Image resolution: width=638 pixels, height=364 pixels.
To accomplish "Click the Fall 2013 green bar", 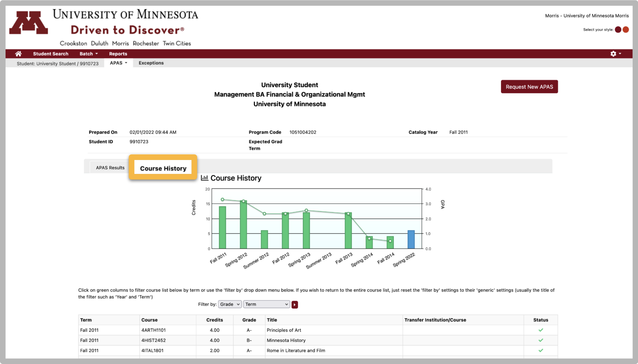I will click(x=348, y=230).
